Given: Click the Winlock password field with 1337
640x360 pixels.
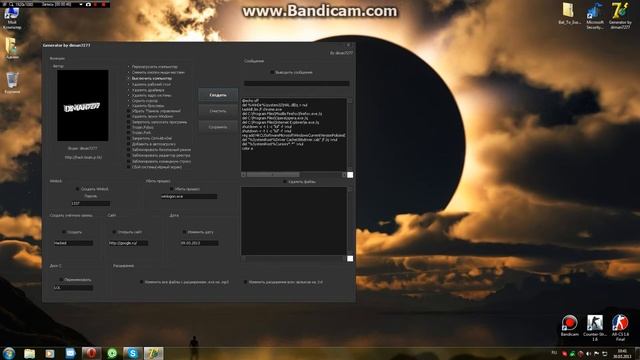Looking at the screenshot, I should coord(90,203).
